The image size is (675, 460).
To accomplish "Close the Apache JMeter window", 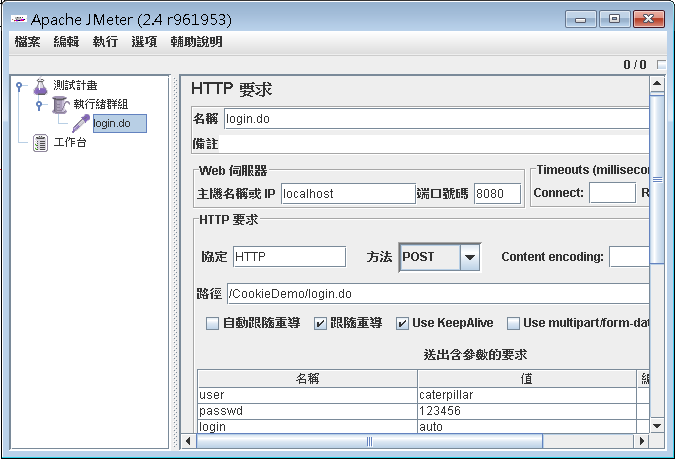I will coord(648,19).
